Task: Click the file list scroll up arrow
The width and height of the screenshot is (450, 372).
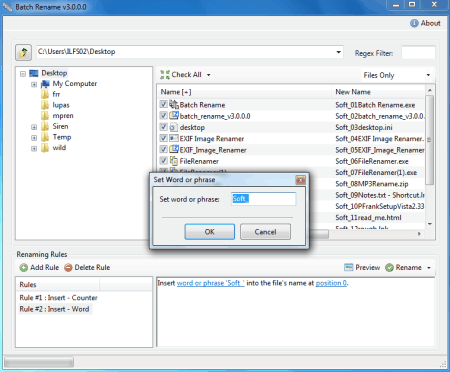Action: click(x=429, y=90)
